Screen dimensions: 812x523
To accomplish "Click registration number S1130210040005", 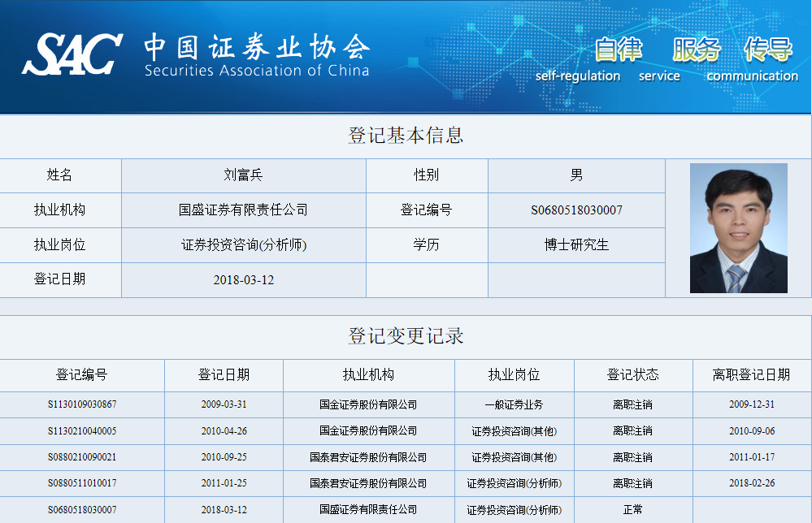I will (x=82, y=431).
